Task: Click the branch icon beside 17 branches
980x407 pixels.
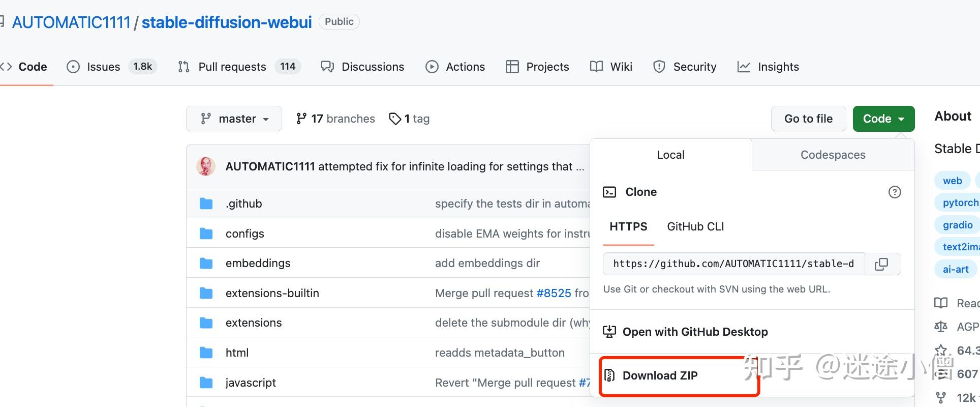Action: click(x=301, y=119)
